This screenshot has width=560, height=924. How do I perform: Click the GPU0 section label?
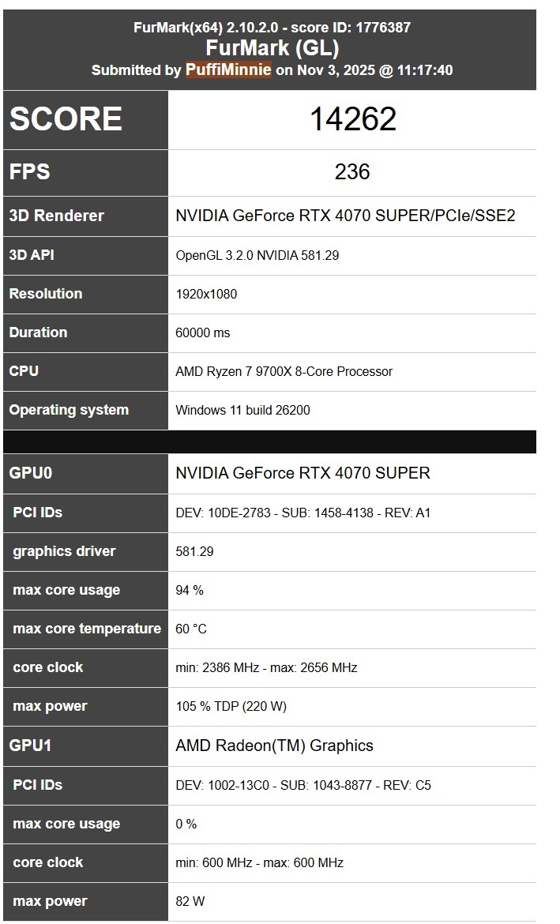(31, 473)
